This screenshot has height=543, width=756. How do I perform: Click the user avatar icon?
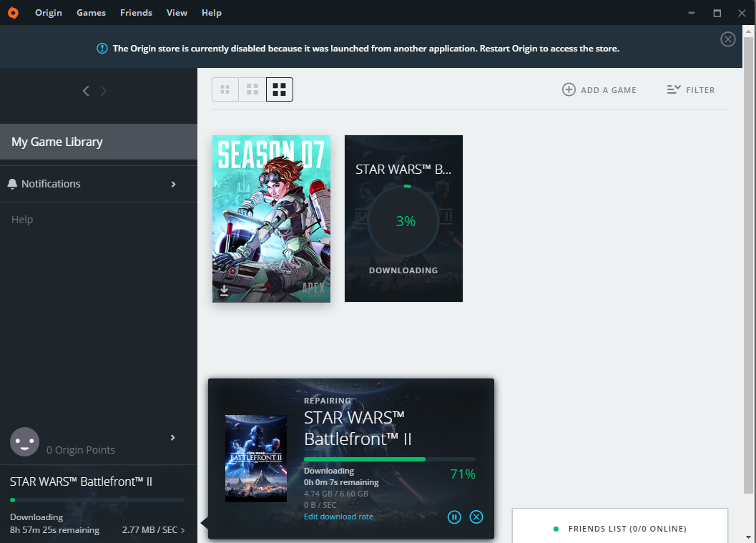tap(24, 441)
